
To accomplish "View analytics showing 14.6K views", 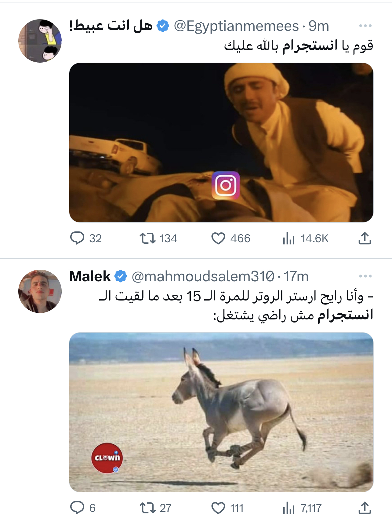I will coord(289,238).
